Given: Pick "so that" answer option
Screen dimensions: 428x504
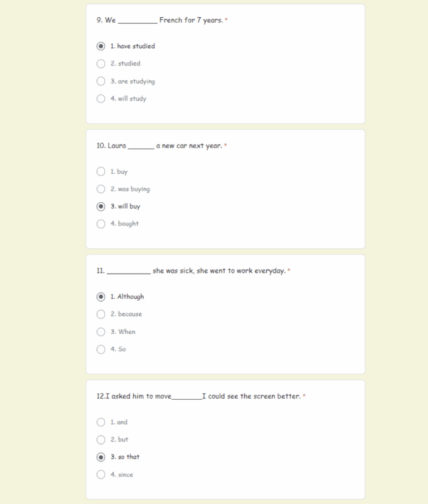Looking at the screenshot, I should coord(101,457).
